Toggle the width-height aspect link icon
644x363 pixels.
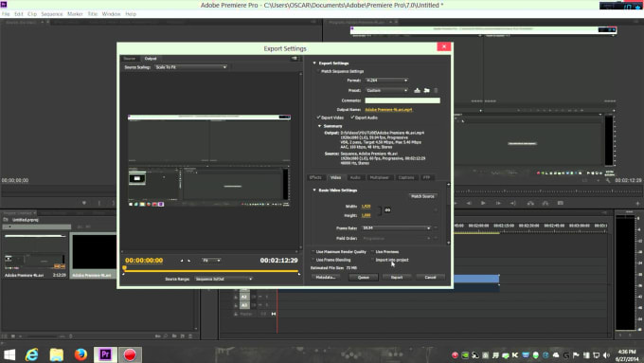coord(387,210)
